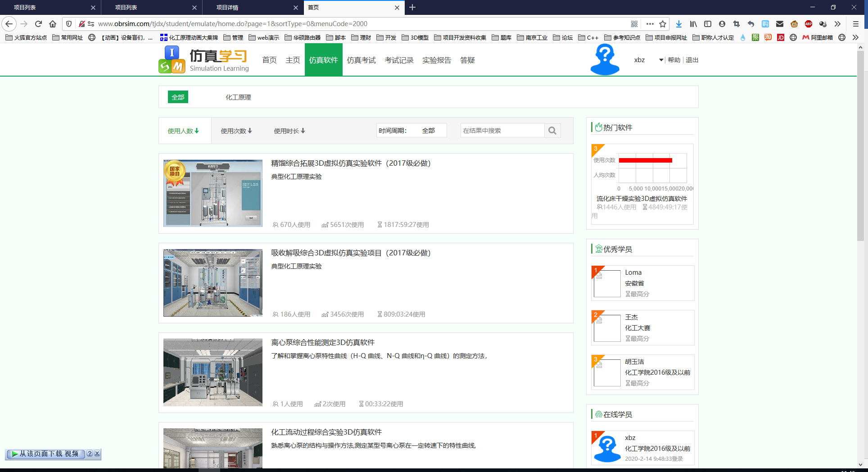The height and width of the screenshot is (472, 868).
Task: Expand the xbz user dropdown arrow
Action: pos(661,60)
